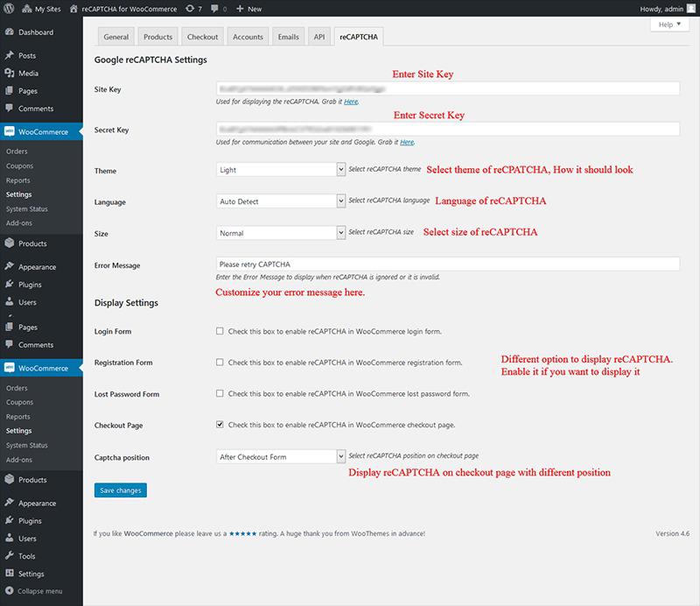Image resolution: width=700 pixels, height=606 pixels.
Task: Expand the Language dropdown showing Auto Detect
Action: (281, 201)
